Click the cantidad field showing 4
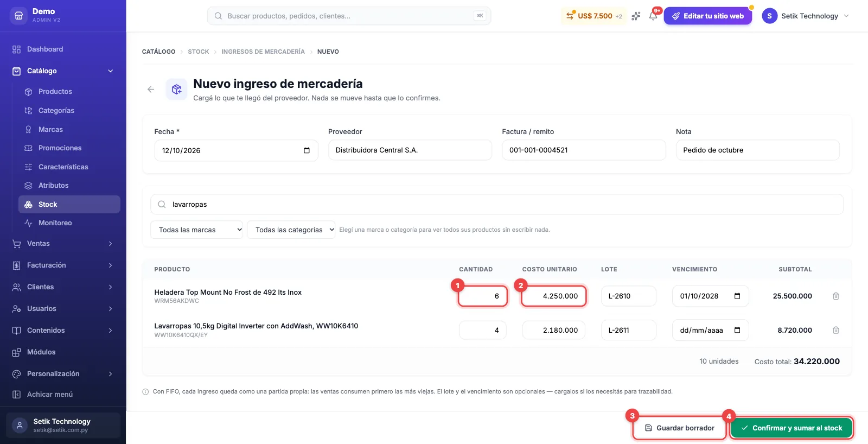This screenshot has width=868, height=444. pyautogui.click(x=483, y=330)
